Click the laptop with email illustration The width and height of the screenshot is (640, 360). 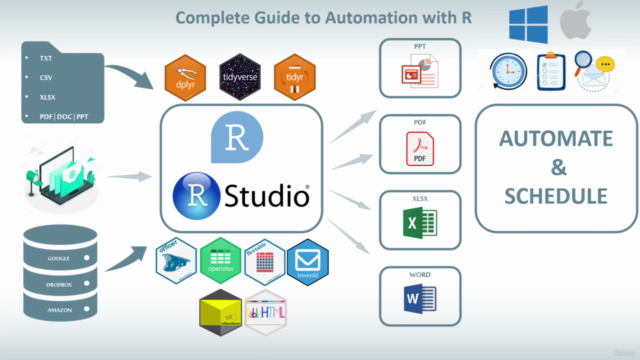[61, 176]
